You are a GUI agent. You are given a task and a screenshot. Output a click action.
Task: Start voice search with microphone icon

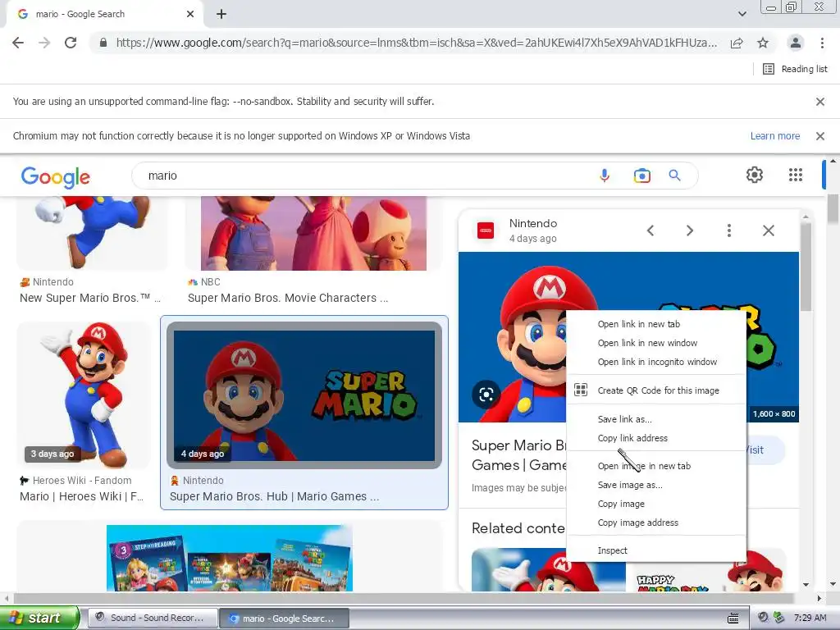[x=605, y=176]
